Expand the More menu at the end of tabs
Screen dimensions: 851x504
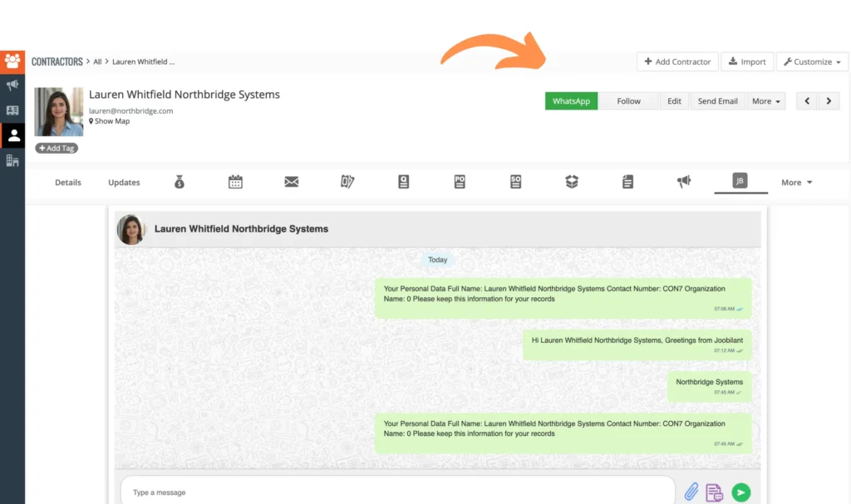[795, 182]
